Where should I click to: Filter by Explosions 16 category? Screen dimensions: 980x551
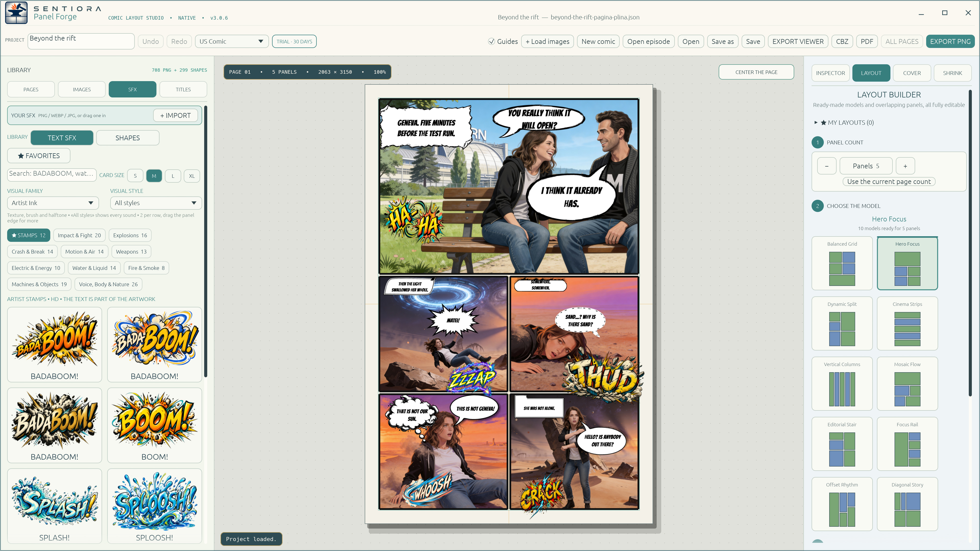(130, 235)
